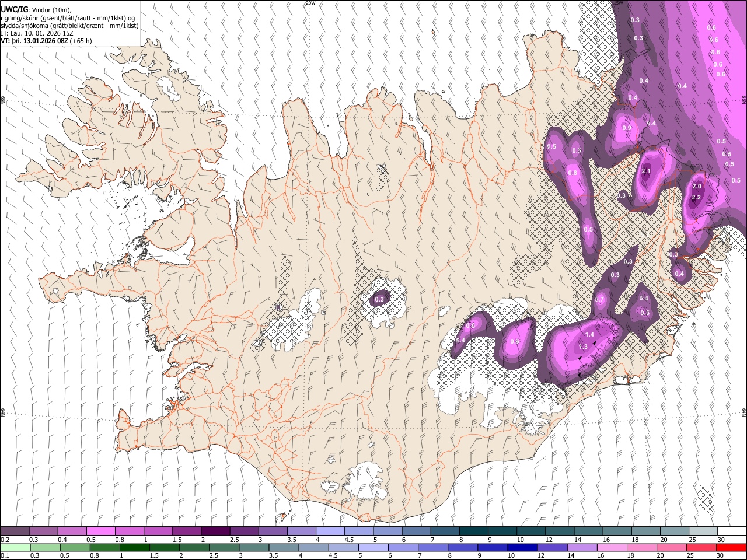Click the 30 label on the rain scale
This screenshot has height=560, width=747.
721,555
